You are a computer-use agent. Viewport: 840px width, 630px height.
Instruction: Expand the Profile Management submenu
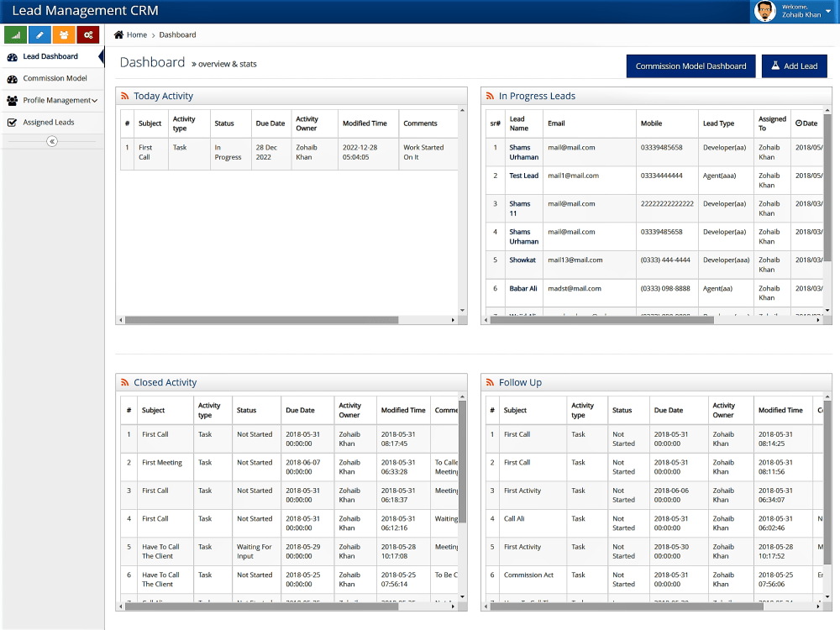tap(94, 101)
